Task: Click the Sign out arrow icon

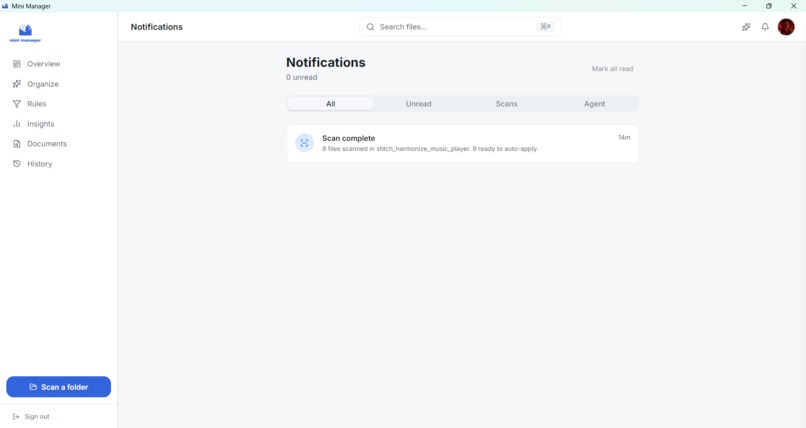Action: click(x=16, y=417)
